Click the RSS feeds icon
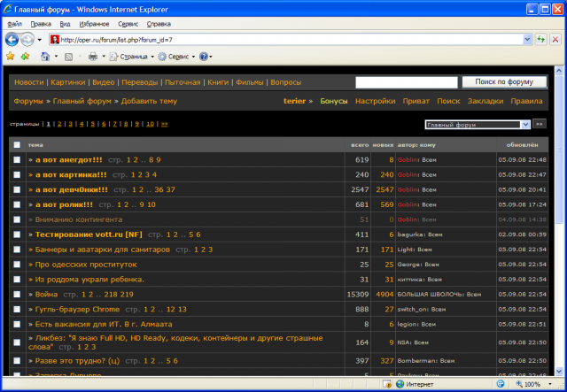The width and height of the screenshot is (567, 392). click(69, 57)
